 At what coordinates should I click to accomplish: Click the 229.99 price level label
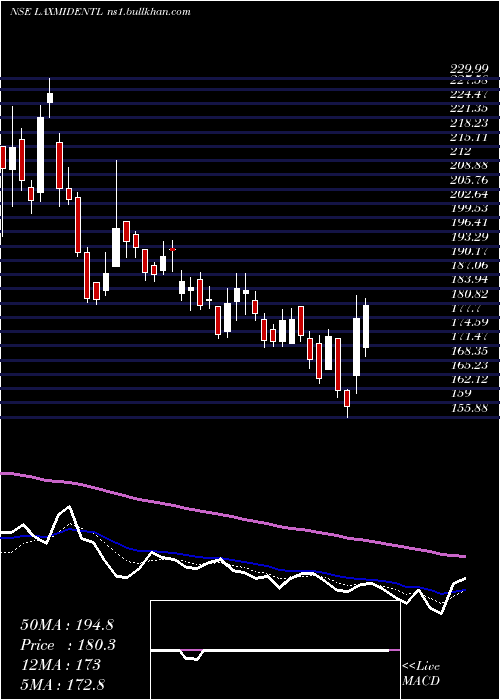coord(468,69)
